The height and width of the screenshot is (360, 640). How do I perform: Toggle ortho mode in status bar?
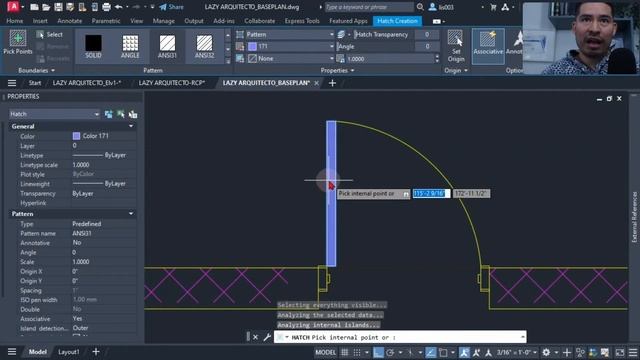[378, 352]
